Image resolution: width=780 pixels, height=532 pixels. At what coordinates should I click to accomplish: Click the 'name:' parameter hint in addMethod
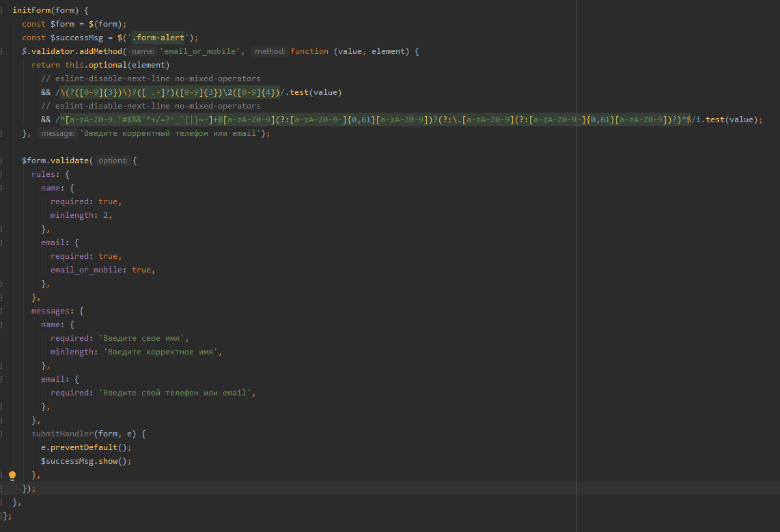click(x=143, y=51)
